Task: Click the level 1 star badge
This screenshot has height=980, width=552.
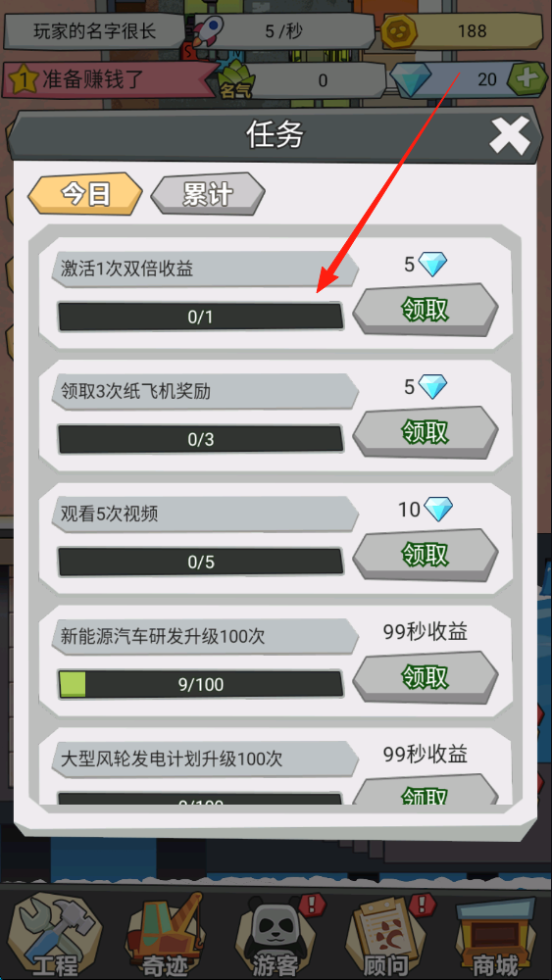Action: pyautogui.click(x=24, y=79)
